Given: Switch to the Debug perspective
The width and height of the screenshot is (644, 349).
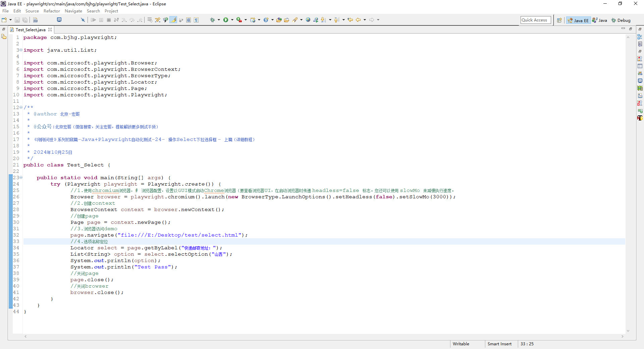Looking at the screenshot, I should 621,20.
